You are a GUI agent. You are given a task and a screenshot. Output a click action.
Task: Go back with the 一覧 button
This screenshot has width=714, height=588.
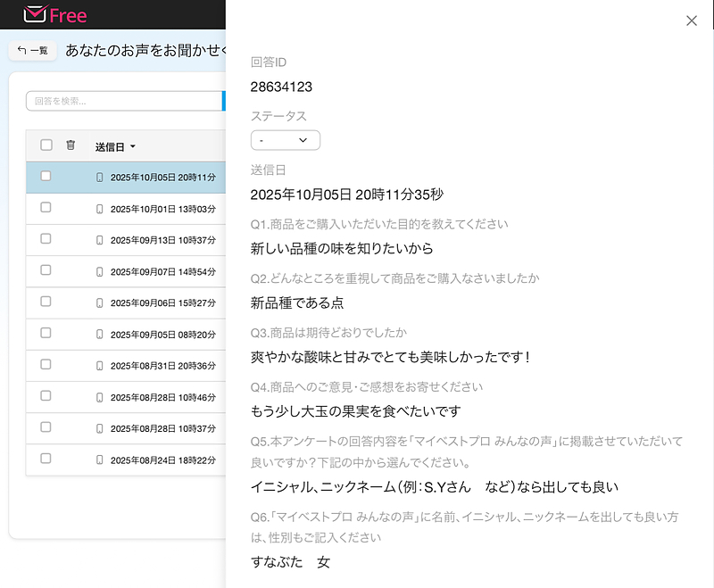tap(33, 51)
